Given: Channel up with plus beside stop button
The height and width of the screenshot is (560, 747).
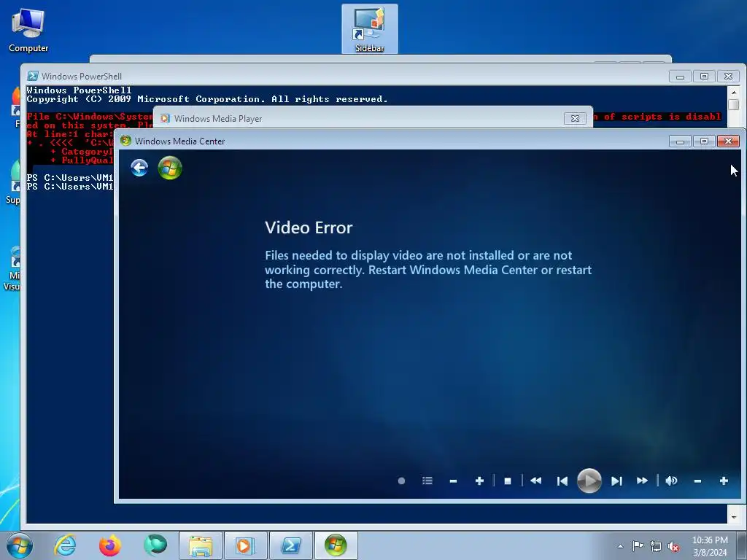Looking at the screenshot, I should (x=480, y=481).
